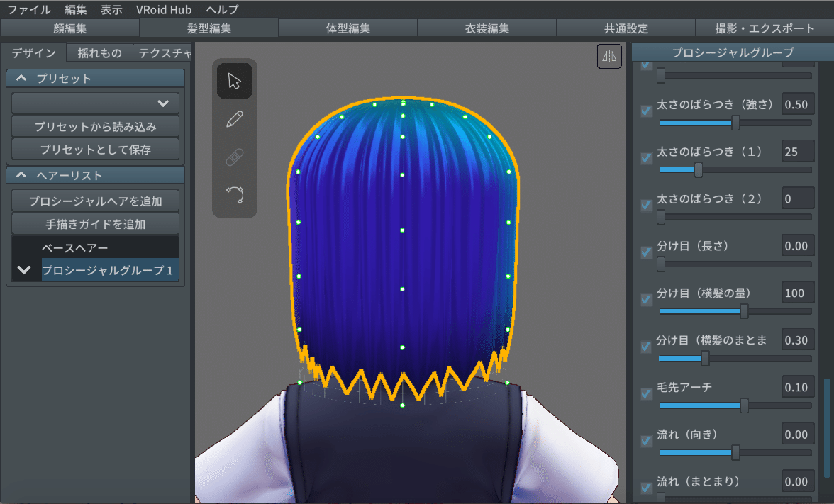Edit 太さのばらつき（強さ） value 0.50
This screenshot has width=834, height=504.
[798, 104]
